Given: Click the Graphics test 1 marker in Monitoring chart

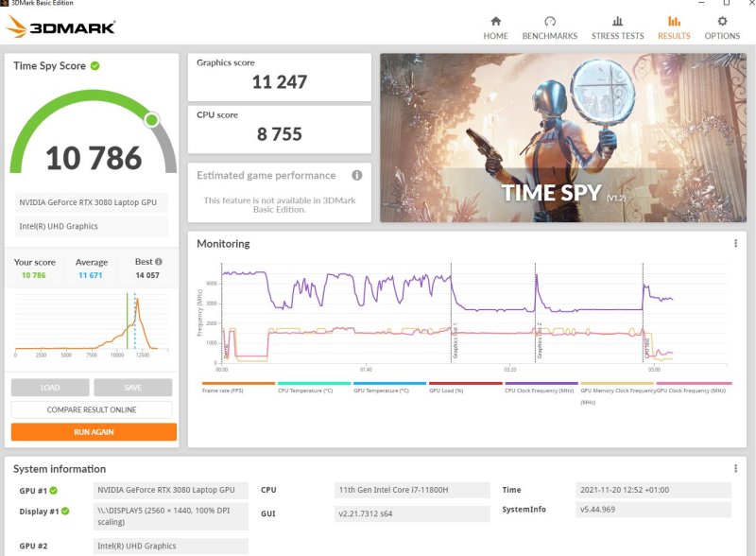Looking at the screenshot, I should pos(455,340).
